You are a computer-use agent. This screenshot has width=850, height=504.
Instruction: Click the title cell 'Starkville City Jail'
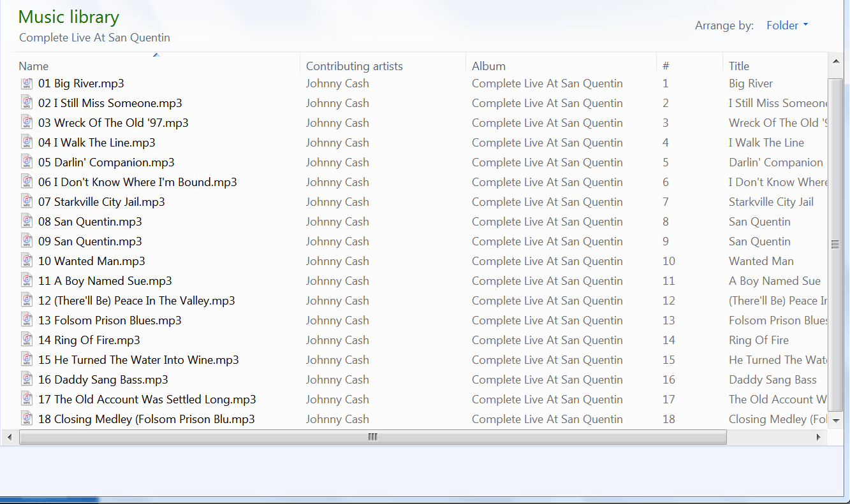772,201
